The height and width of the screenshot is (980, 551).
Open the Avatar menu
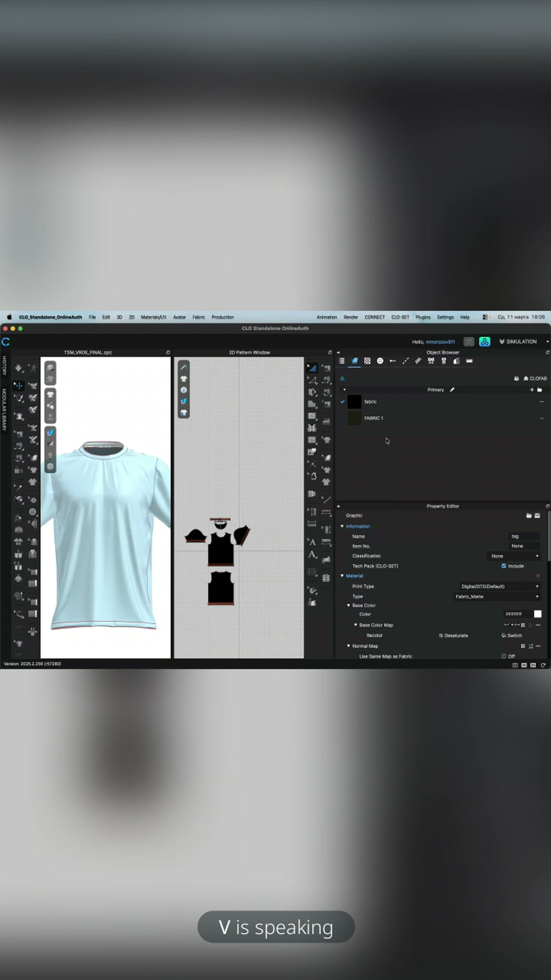coord(179,317)
